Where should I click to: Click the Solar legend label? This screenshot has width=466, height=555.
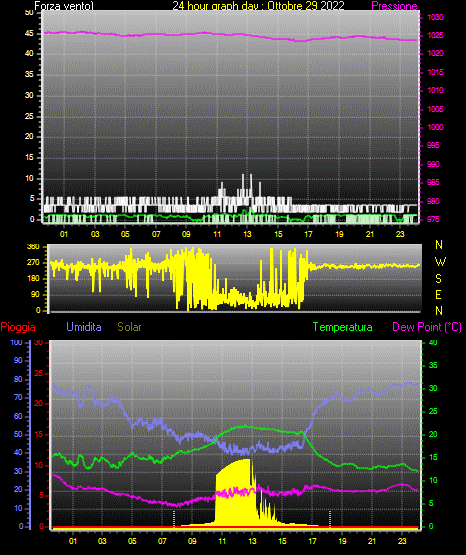coord(129,327)
